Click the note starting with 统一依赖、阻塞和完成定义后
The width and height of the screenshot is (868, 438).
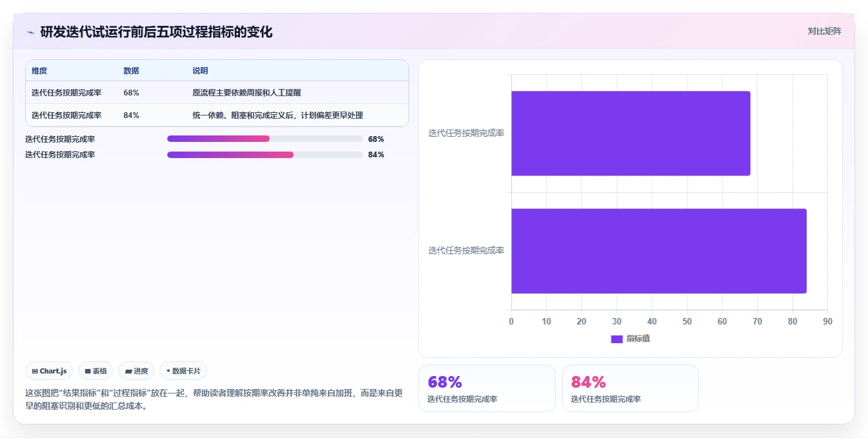tap(278, 115)
